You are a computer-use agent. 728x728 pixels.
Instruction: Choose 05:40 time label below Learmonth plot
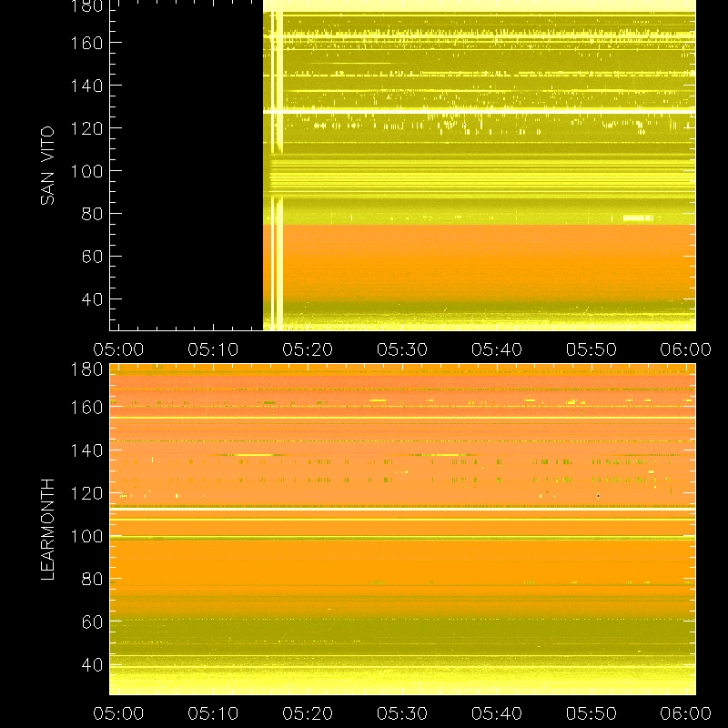tap(497, 713)
